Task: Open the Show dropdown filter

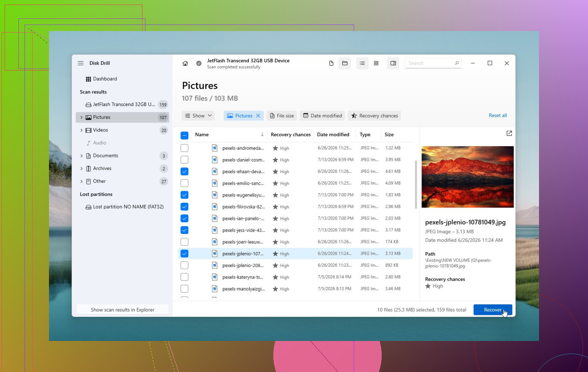Action: click(x=198, y=116)
